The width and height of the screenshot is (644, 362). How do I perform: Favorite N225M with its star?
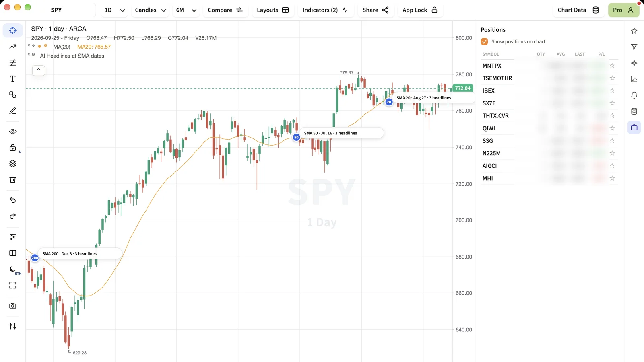coord(612,153)
